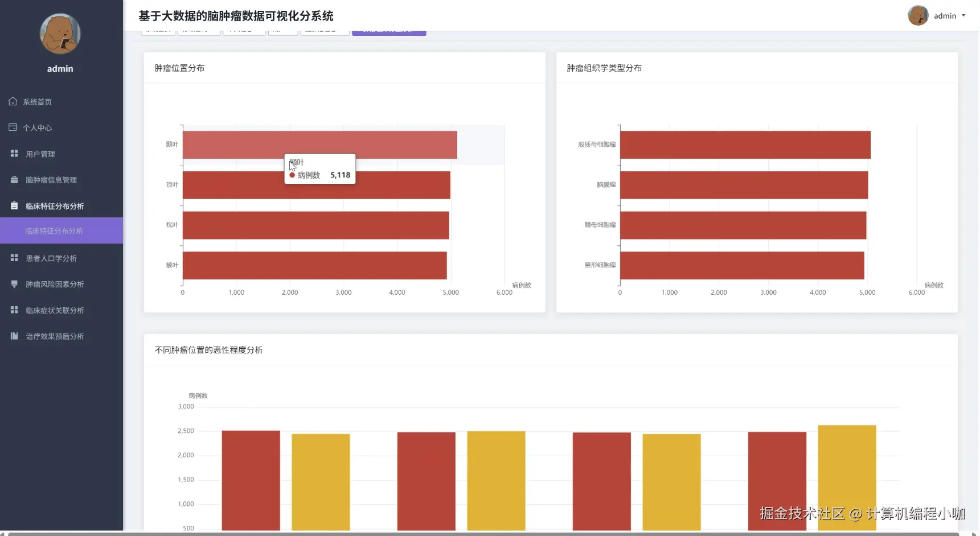Image resolution: width=980 pixels, height=536 pixels.
Task: Click the bear avatar in the sidebar
Action: point(60,34)
